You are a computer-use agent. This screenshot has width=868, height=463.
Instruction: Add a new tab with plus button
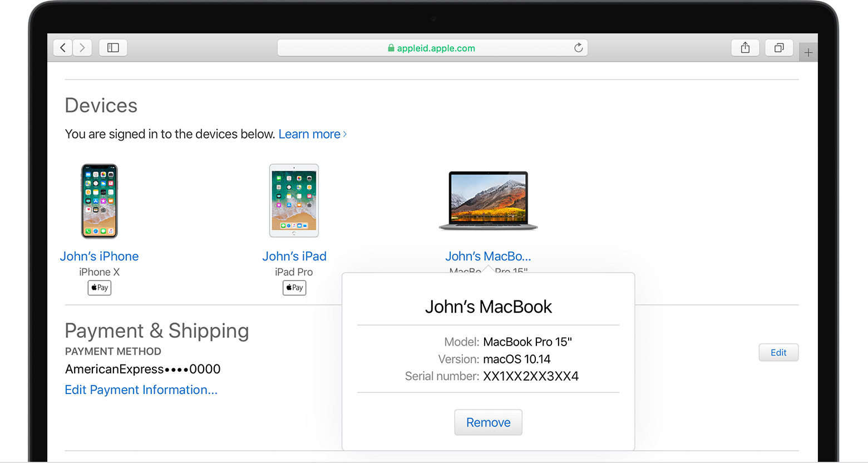click(808, 53)
